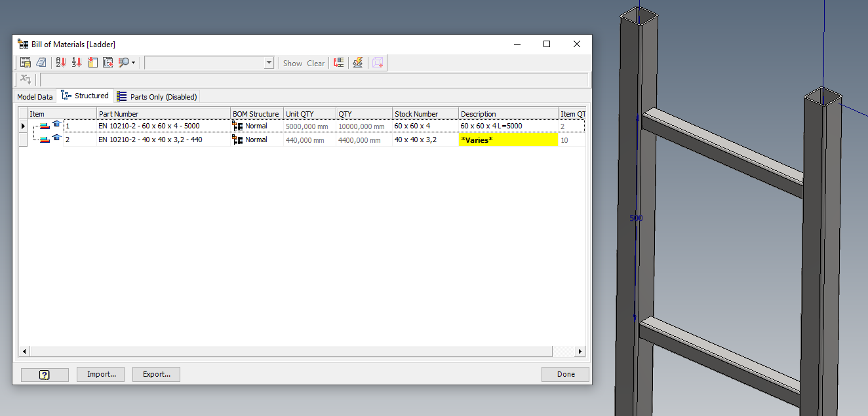Select the highlighted *Varies* description cell
Screen dimensions: 868x416
[507, 140]
